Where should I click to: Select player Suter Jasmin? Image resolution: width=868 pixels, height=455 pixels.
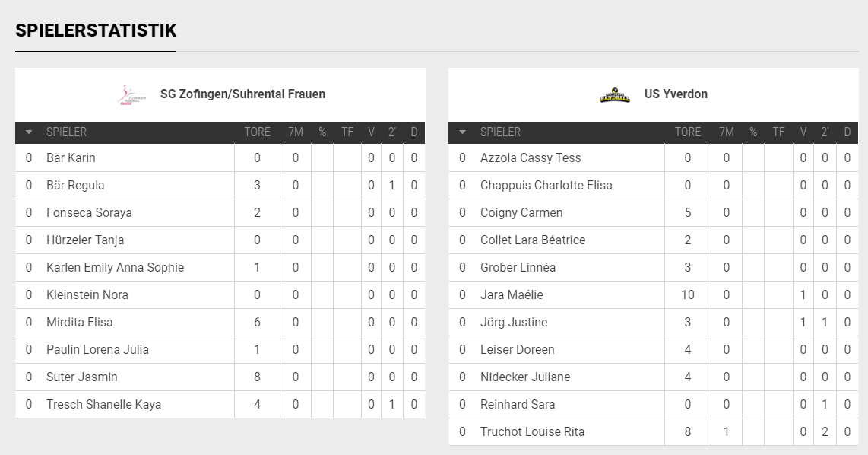82,377
